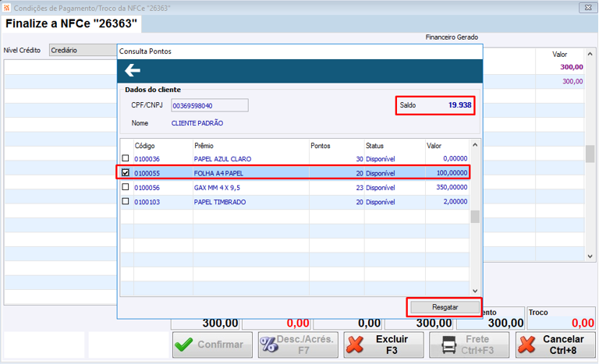Click value 100,00000 in FOLHA A4 row

tap(452, 173)
